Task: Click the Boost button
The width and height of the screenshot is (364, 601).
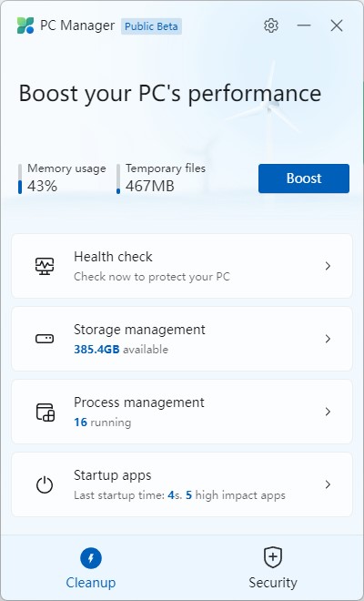Action: point(304,178)
